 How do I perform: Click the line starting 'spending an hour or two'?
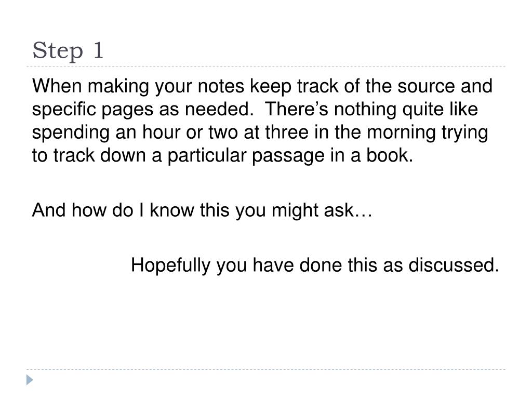click(x=260, y=132)
